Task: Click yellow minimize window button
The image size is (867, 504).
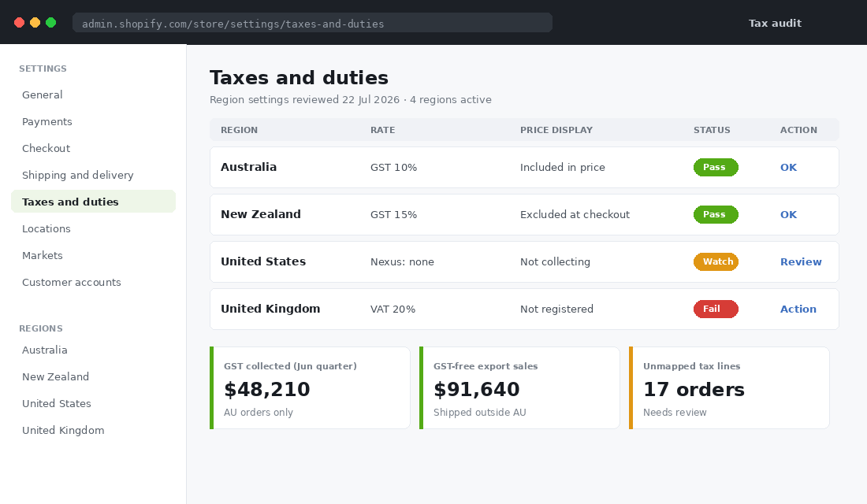Action: coord(35,23)
